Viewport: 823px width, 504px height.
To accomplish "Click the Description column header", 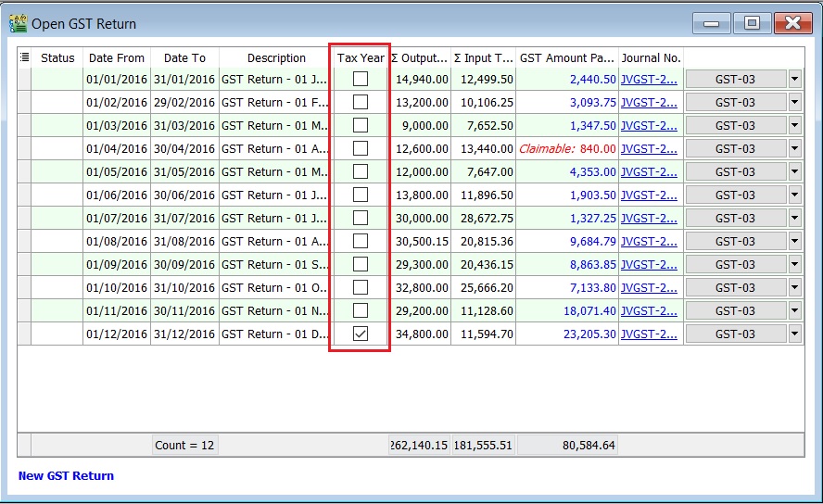I will pyautogui.click(x=276, y=57).
